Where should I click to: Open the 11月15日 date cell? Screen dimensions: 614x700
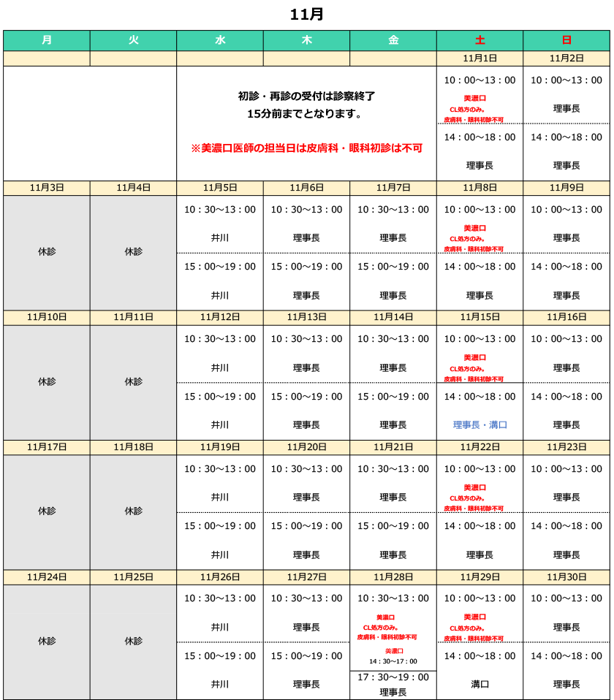pos(479,317)
